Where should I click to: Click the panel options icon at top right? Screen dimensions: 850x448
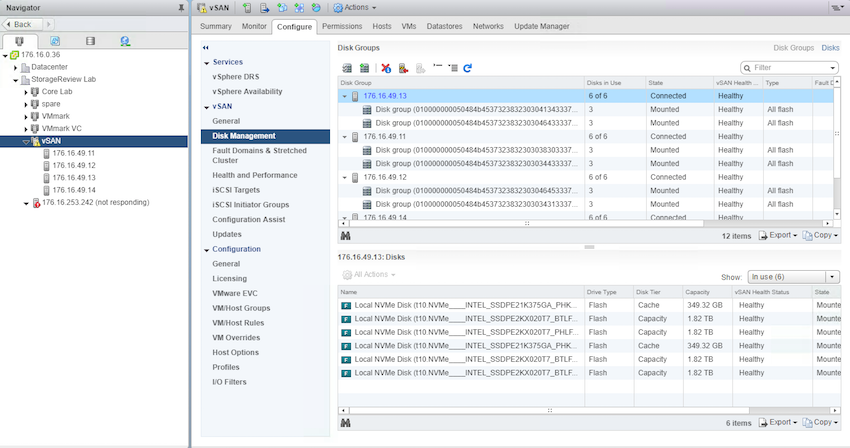click(838, 7)
